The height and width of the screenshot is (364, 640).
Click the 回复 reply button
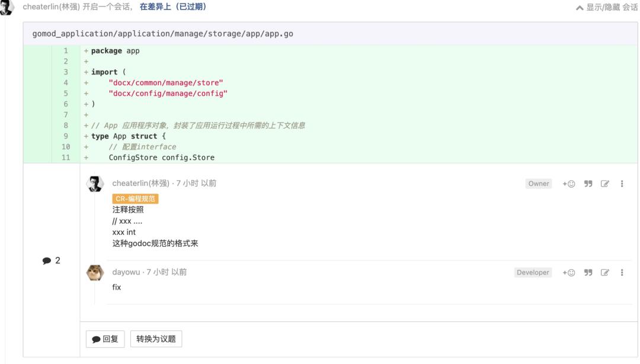[105, 339]
